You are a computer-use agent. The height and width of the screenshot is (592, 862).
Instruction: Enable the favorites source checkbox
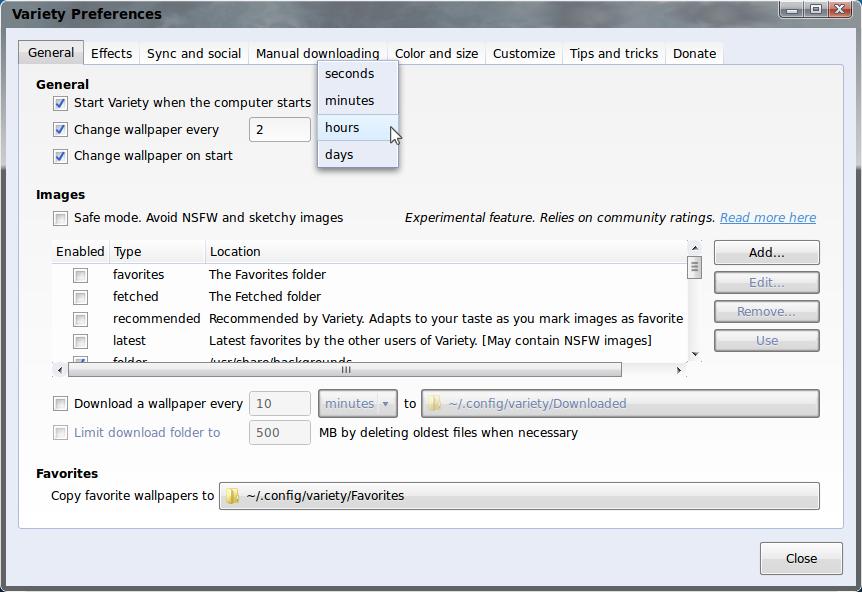pos(81,275)
